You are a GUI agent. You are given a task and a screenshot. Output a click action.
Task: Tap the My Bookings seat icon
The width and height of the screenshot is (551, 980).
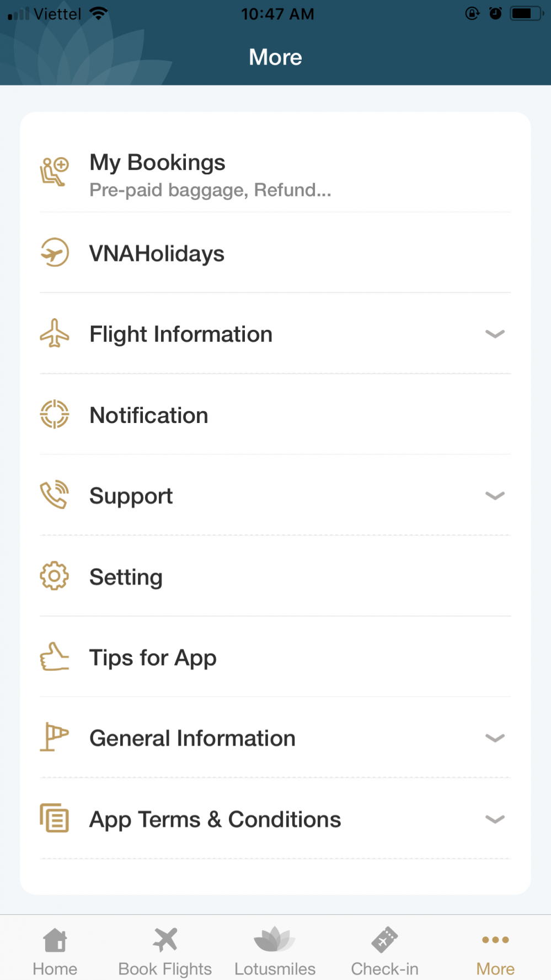54,172
